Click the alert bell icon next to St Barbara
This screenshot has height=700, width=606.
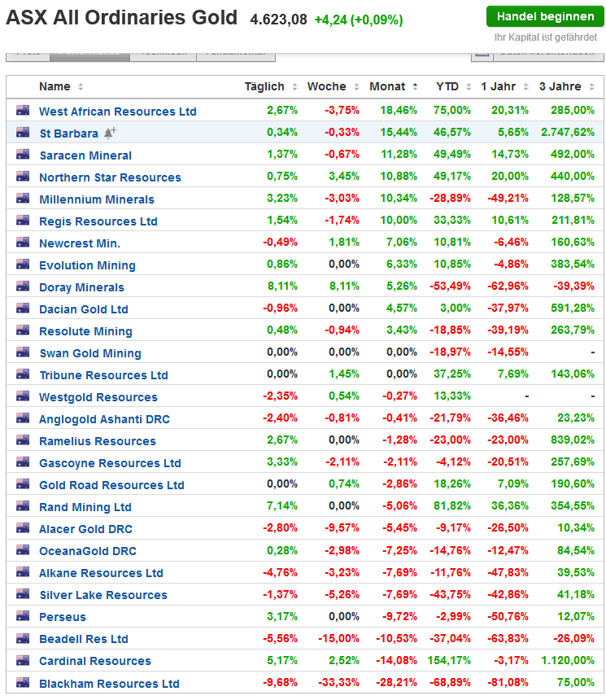coord(111,132)
